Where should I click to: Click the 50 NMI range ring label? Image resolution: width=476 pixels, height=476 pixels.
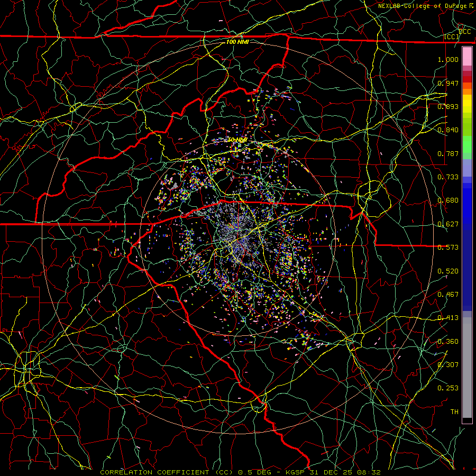click(x=237, y=140)
